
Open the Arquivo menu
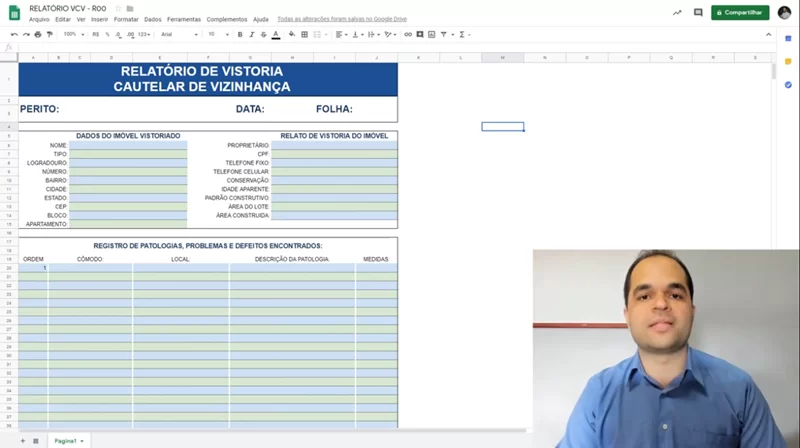39,19
